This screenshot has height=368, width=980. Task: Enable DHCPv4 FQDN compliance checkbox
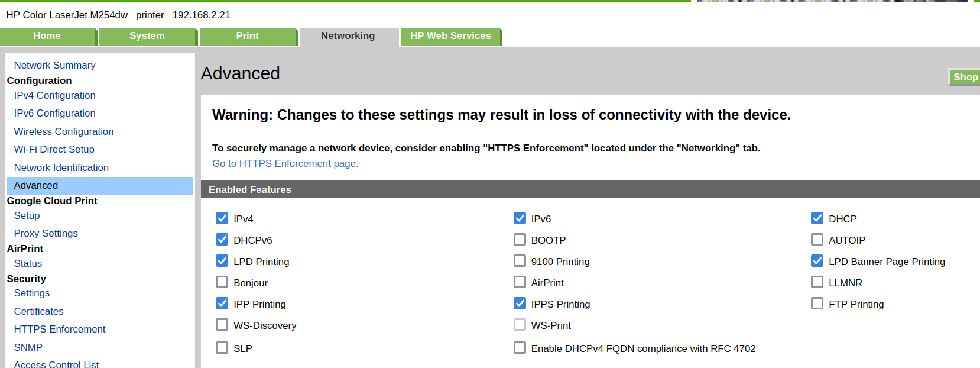(x=520, y=348)
